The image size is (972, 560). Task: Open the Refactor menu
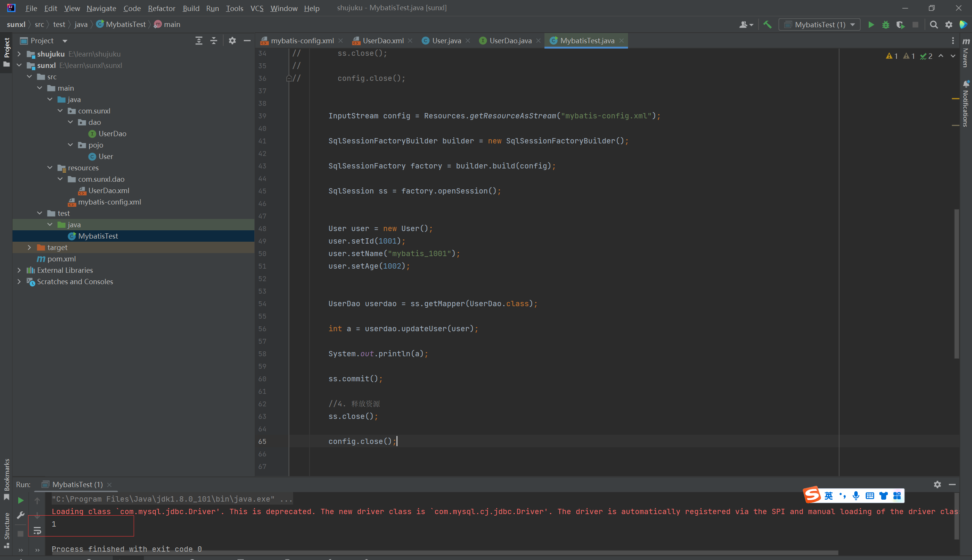[x=161, y=8]
